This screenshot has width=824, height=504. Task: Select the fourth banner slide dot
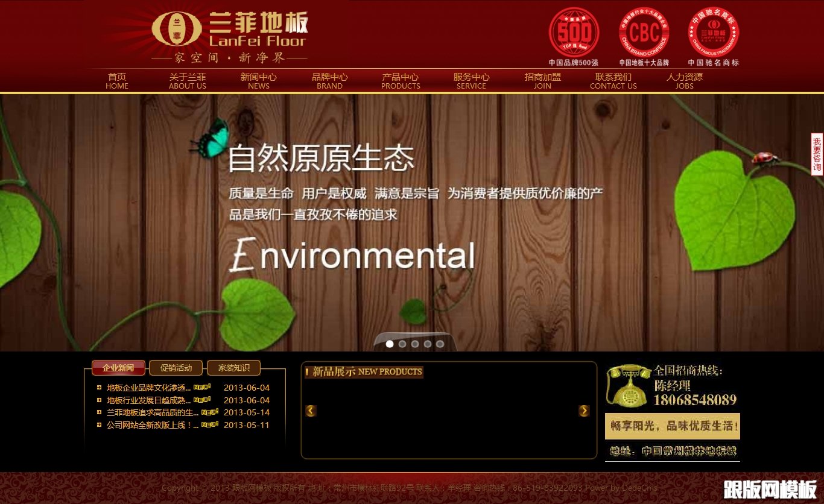click(x=428, y=344)
